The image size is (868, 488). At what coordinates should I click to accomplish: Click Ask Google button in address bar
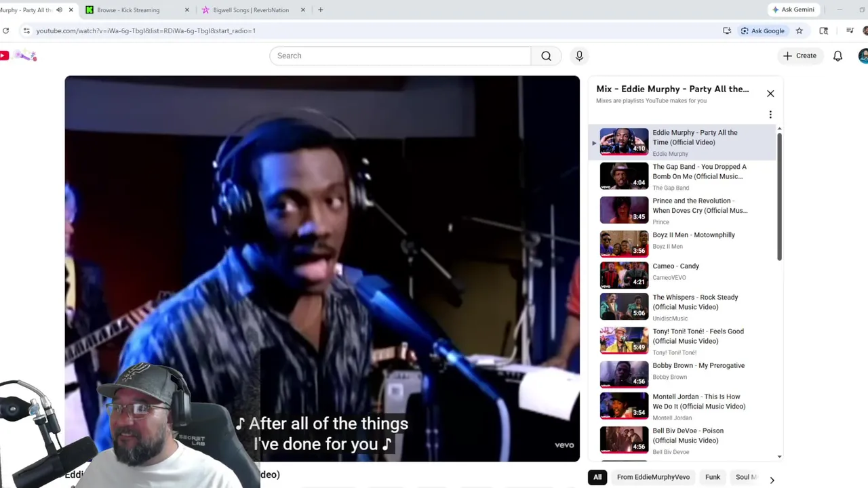[x=763, y=30]
